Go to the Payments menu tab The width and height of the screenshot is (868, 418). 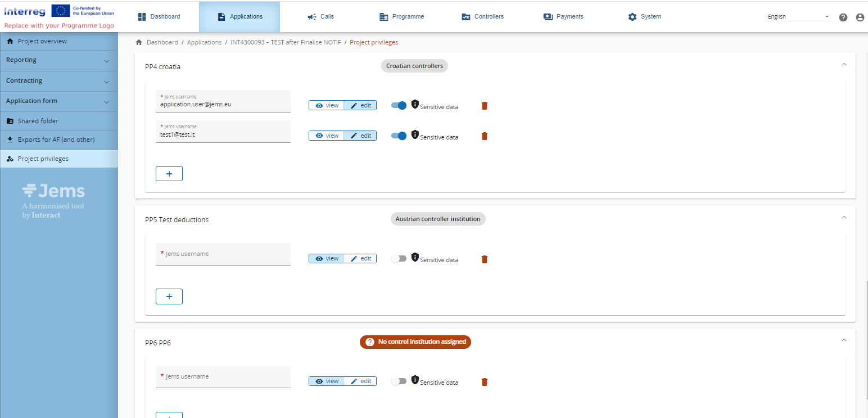click(563, 17)
